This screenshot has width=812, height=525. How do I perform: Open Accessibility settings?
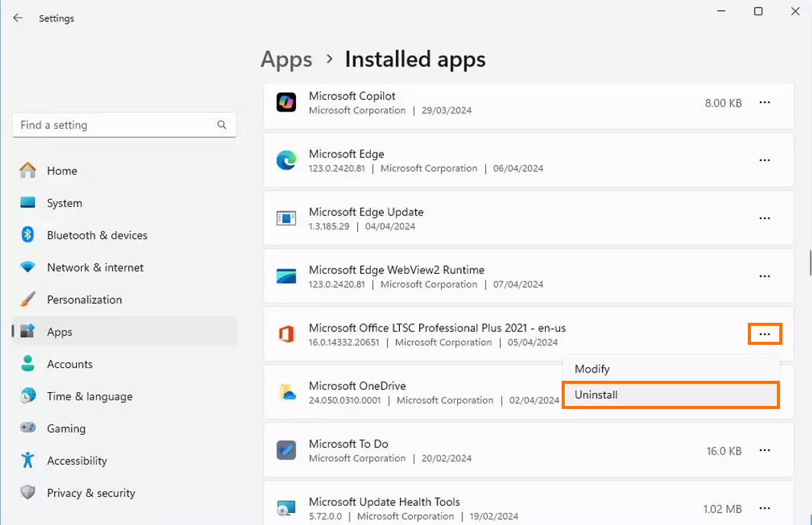(x=124, y=460)
